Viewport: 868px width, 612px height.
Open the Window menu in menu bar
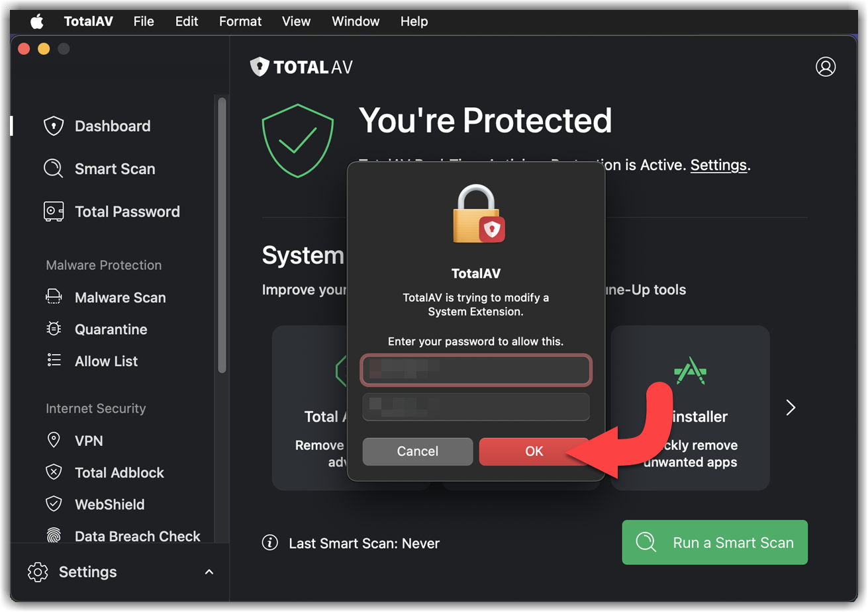point(356,21)
